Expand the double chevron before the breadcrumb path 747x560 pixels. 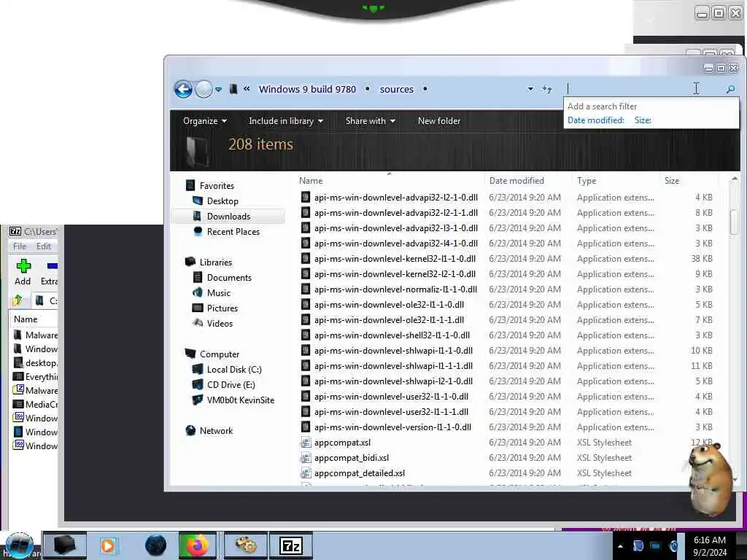[247, 88]
